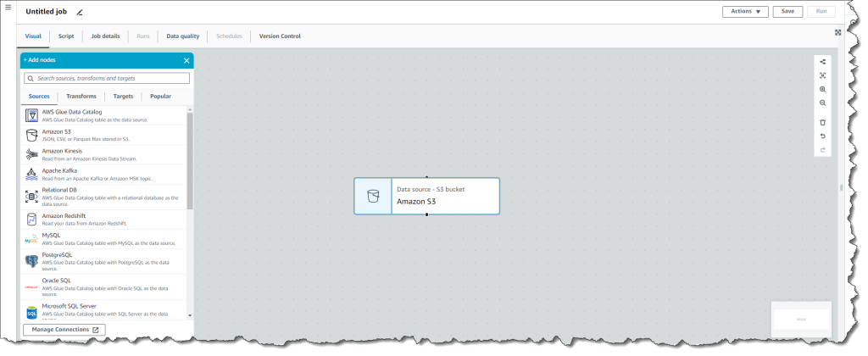Select 'PostgreSQL' source row text

[x=57, y=254]
